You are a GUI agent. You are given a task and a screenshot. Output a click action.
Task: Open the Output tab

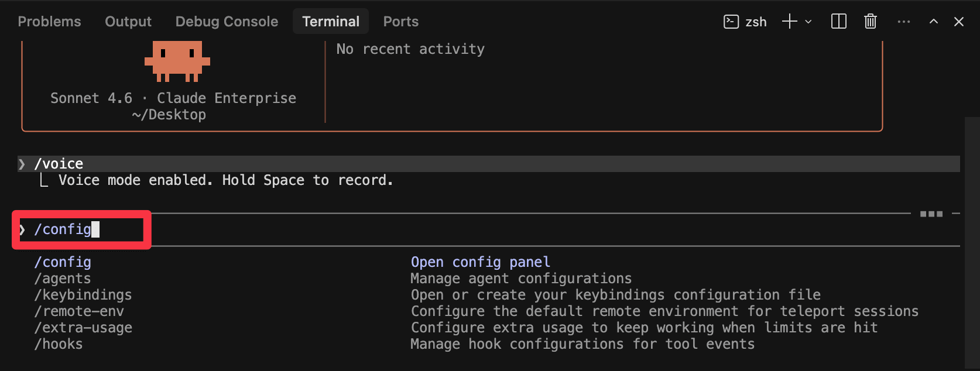pyautogui.click(x=128, y=22)
